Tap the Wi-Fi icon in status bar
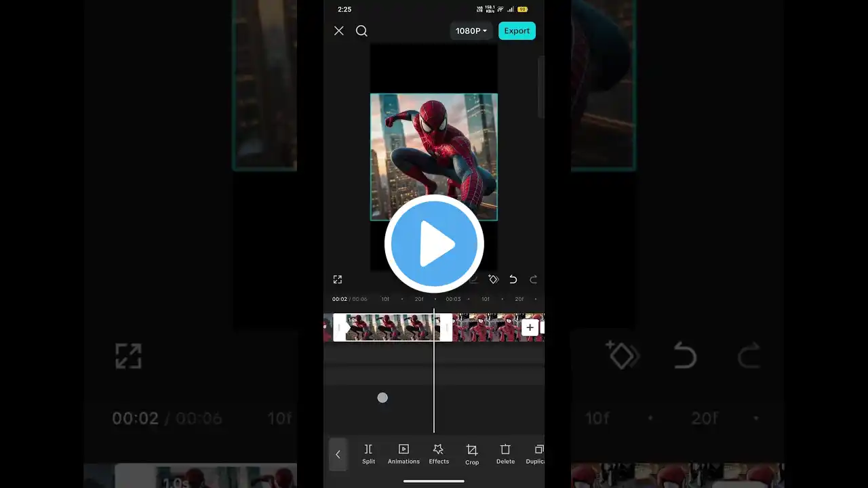 500,9
